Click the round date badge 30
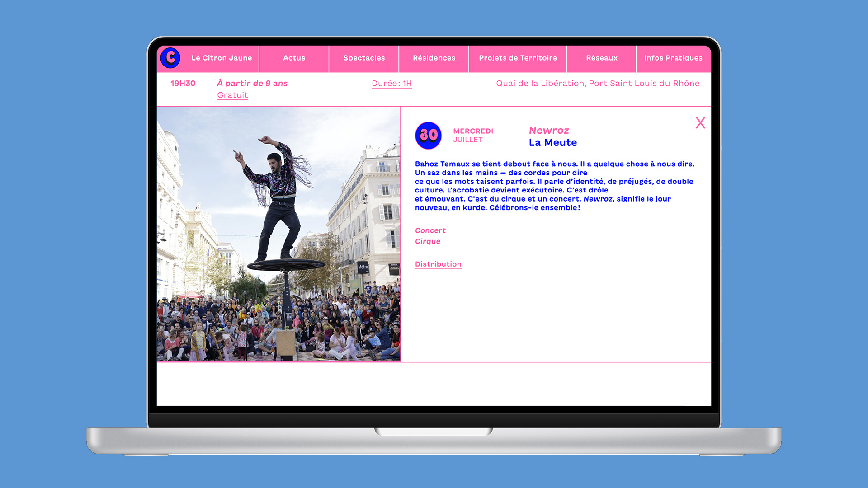Viewport: 868px width, 488px height. pyautogui.click(x=428, y=135)
